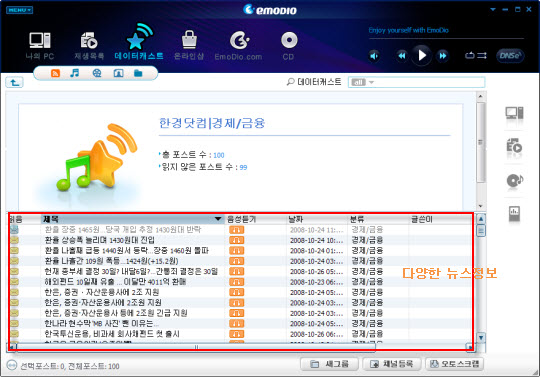Viewport: 540px width, 377px height.
Task: Open post '한국투신운용, 비과세 회사채펀드 첫 출시'
Action: [x=112, y=334]
